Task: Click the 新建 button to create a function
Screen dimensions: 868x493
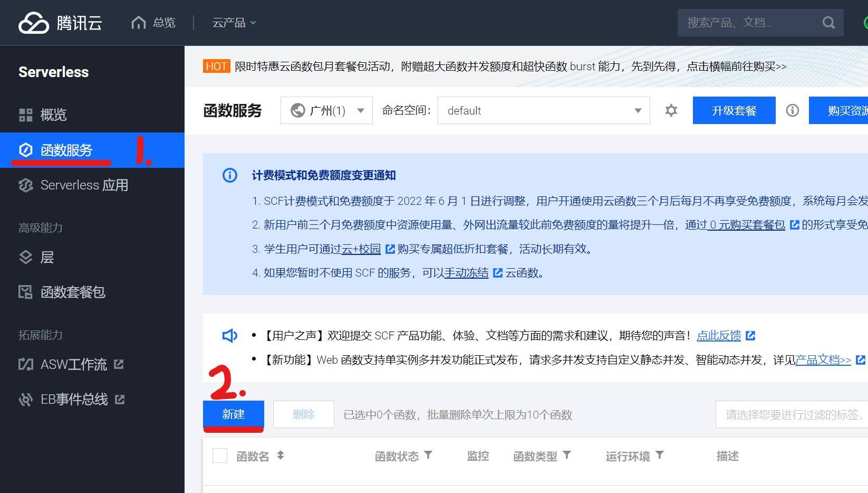Action: coord(233,414)
